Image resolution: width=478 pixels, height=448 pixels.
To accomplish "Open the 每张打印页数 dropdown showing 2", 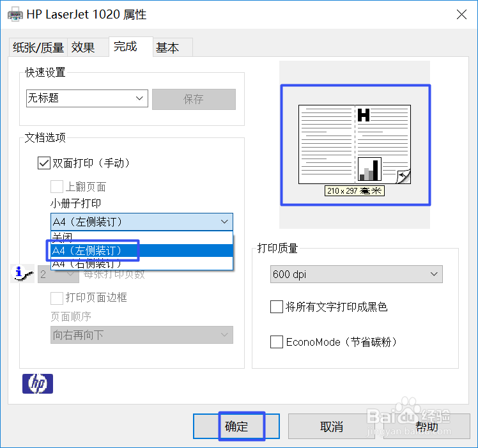I will point(58,274).
